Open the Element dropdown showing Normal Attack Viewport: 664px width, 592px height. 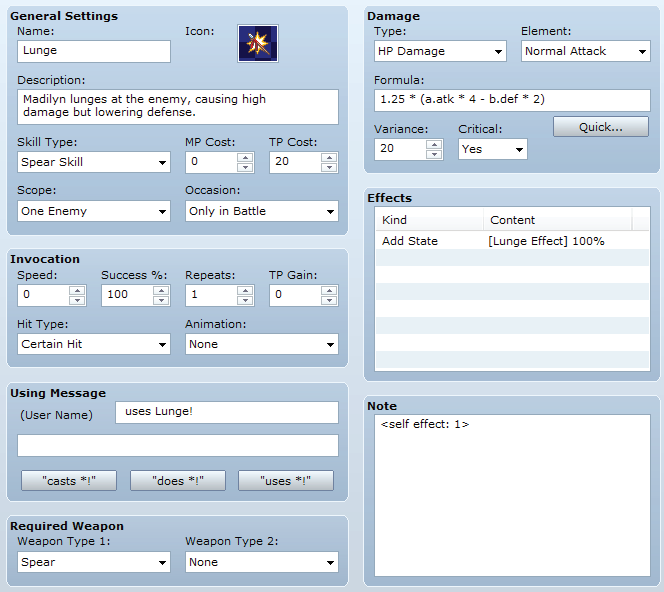coord(586,51)
